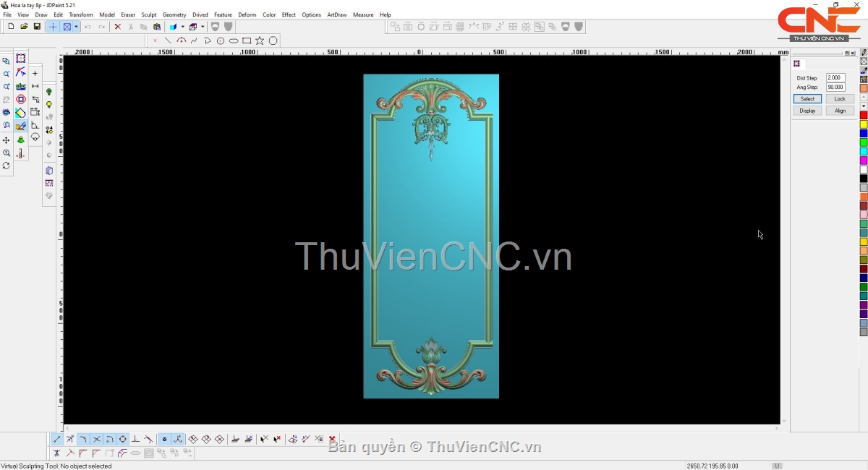Click the Save file icon
Screen dimensions: 868x470
tap(37, 27)
